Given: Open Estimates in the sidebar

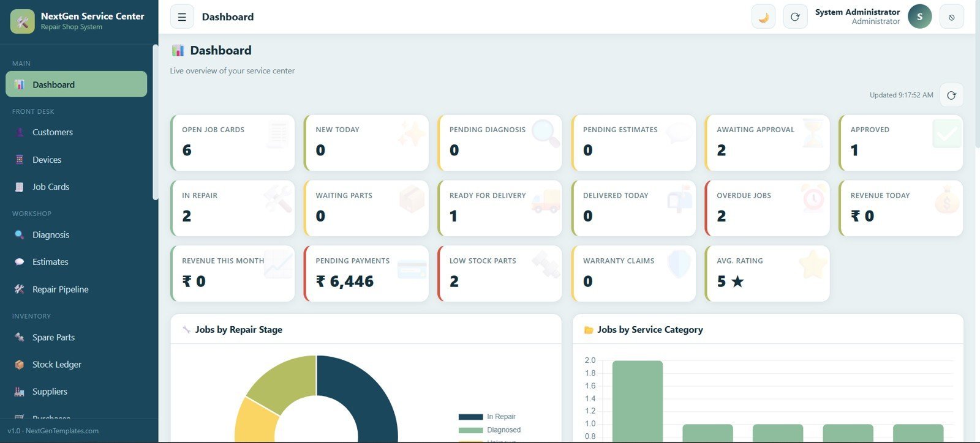Looking at the screenshot, I should pos(76,262).
